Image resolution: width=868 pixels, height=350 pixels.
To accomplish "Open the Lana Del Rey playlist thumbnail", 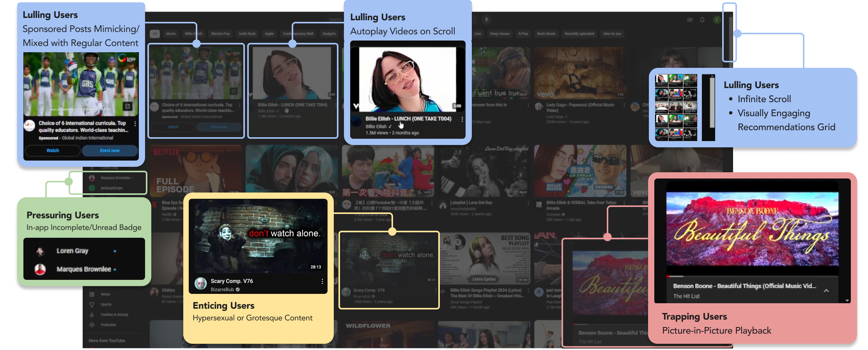I will 484,171.
